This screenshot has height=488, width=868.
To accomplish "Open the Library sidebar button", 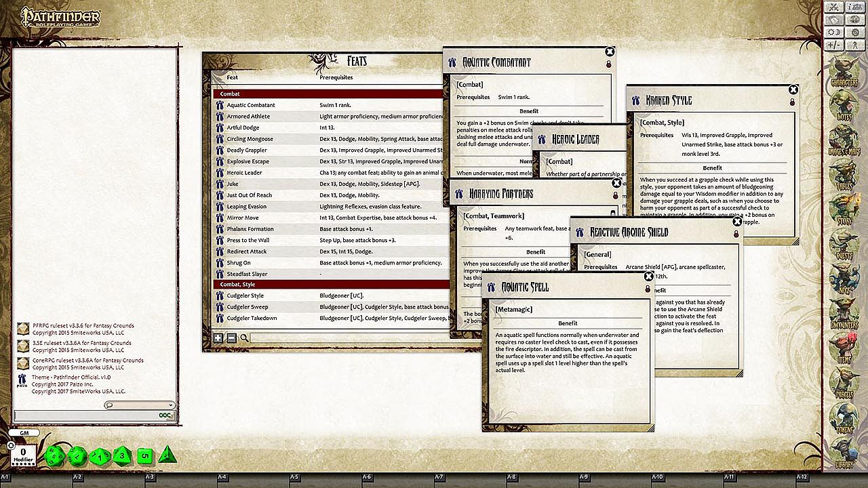I will pyautogui.click(x=844, y=452).
